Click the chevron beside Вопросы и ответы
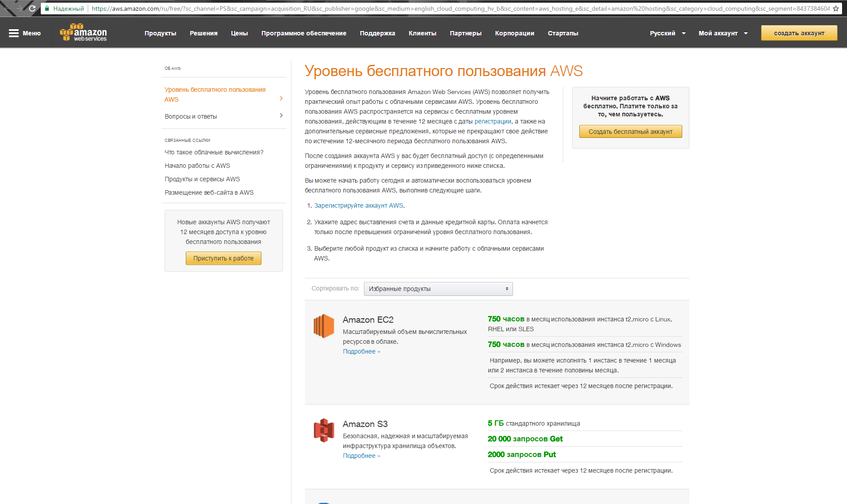847x504 pixels. point(281,115)
